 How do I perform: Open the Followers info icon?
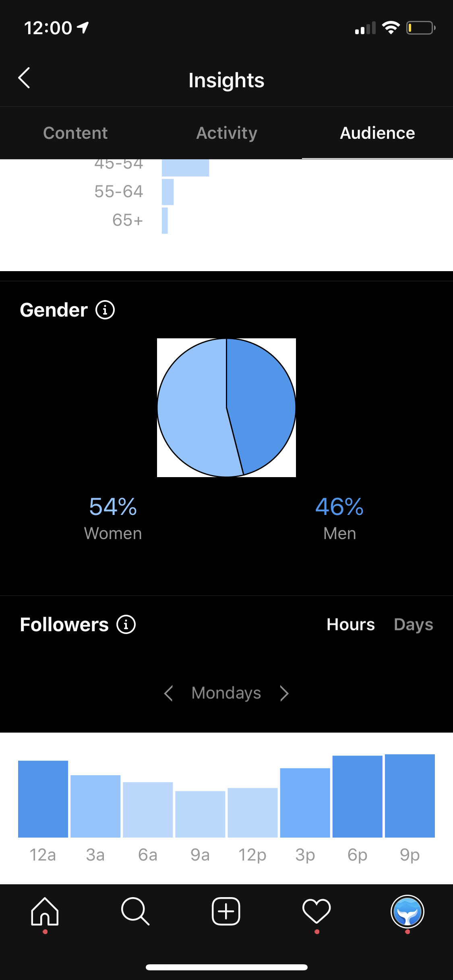(x=126, y=624)
